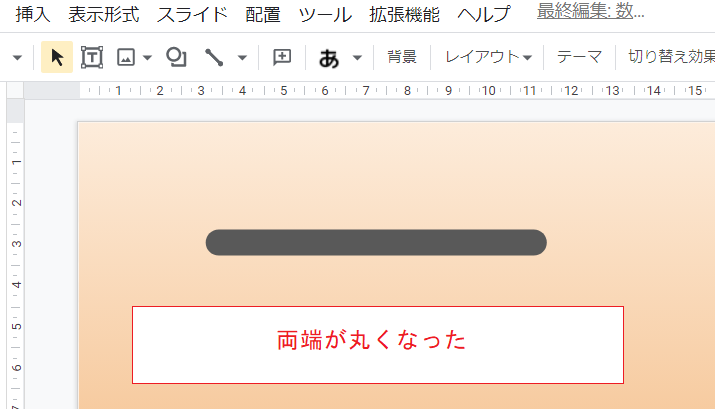The image size is (715, 409).
Task: Click the 切り替え効果 transition button
Action: tap(671, 57)
